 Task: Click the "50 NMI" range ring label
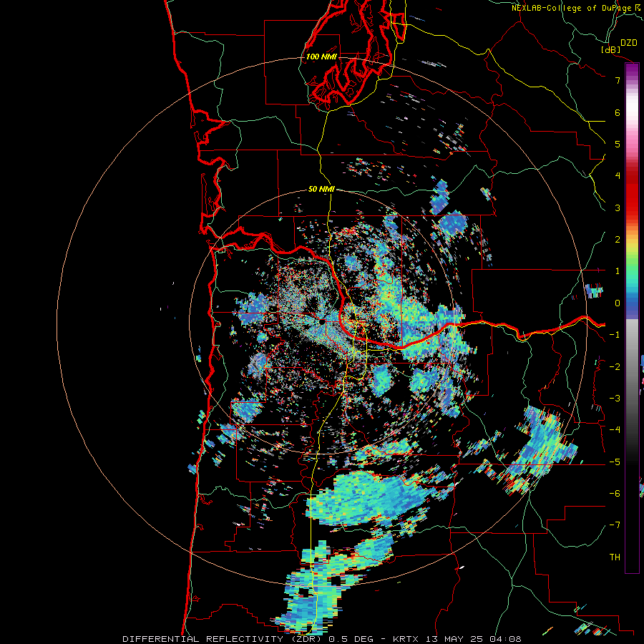(x=321, y=189)
